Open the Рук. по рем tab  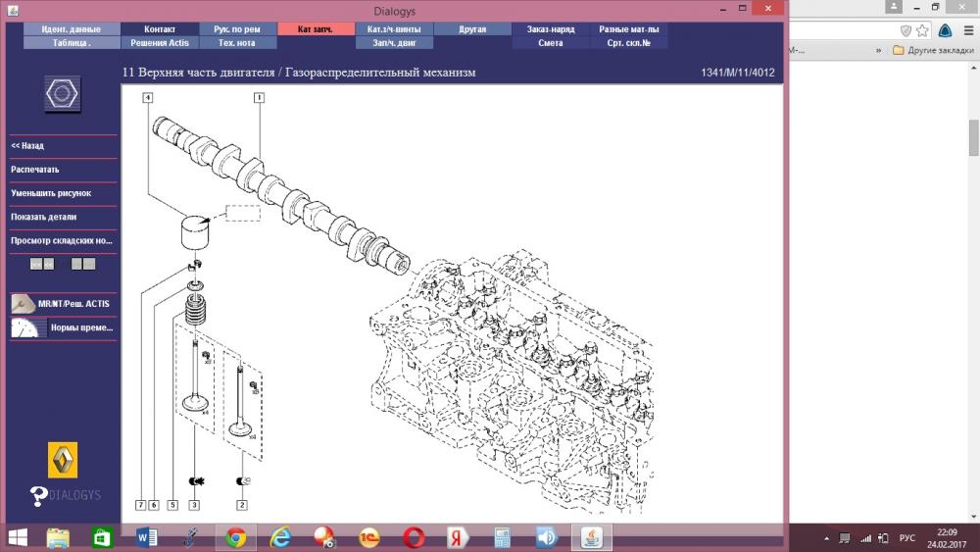tap(237, 28)
